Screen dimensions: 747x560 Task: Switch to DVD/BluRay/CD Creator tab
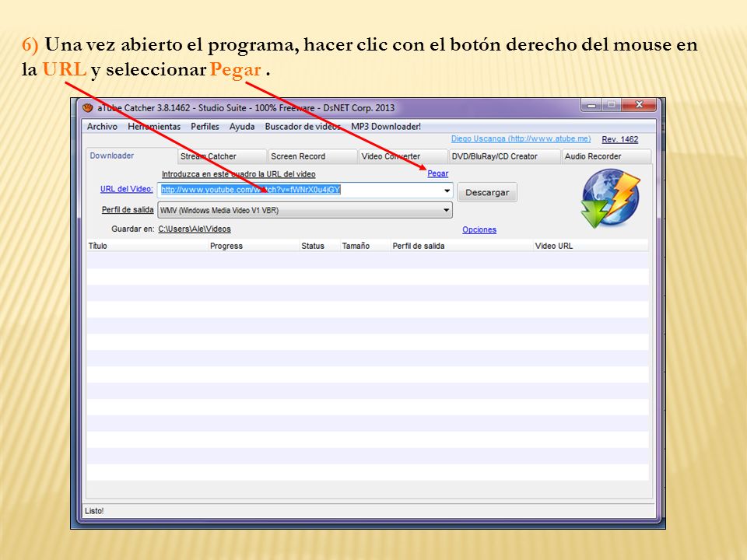tap(504, 156)
